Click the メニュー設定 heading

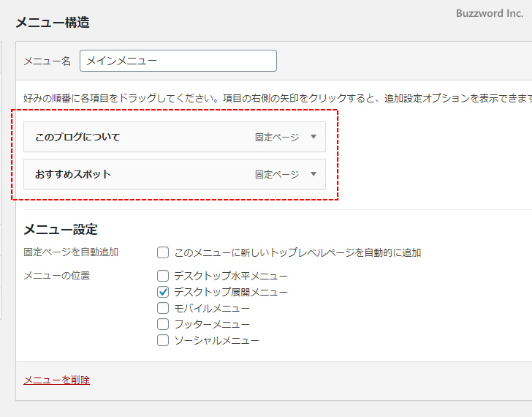pos(61,229)
